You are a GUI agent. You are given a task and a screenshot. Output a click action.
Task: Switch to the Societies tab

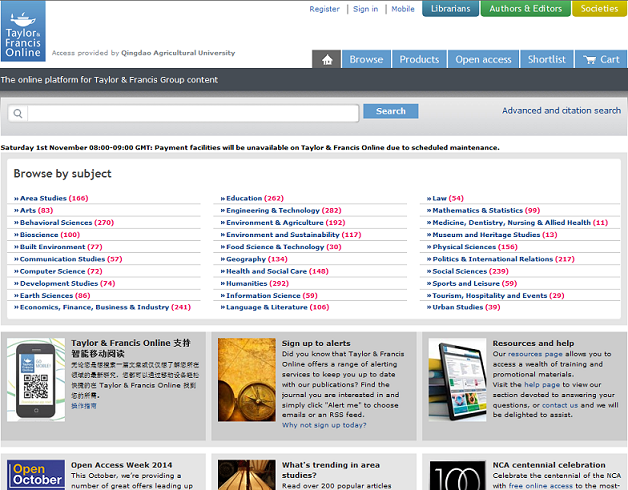(x=600, y=8)
